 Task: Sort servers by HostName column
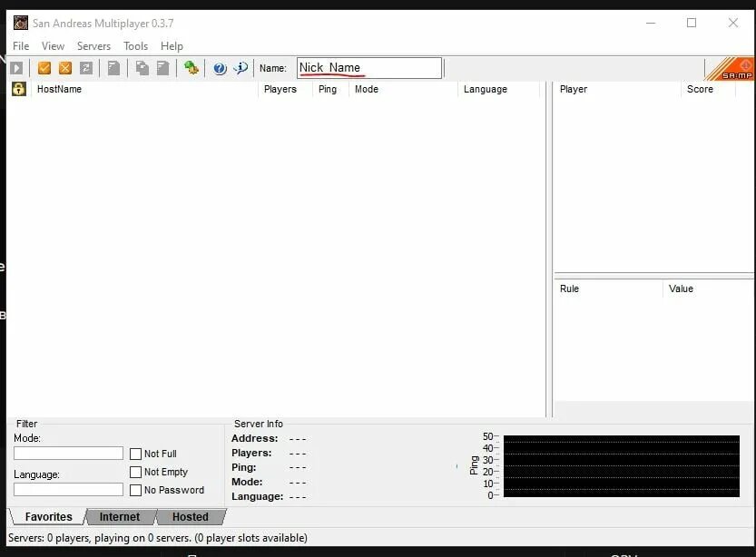point(144,89)
